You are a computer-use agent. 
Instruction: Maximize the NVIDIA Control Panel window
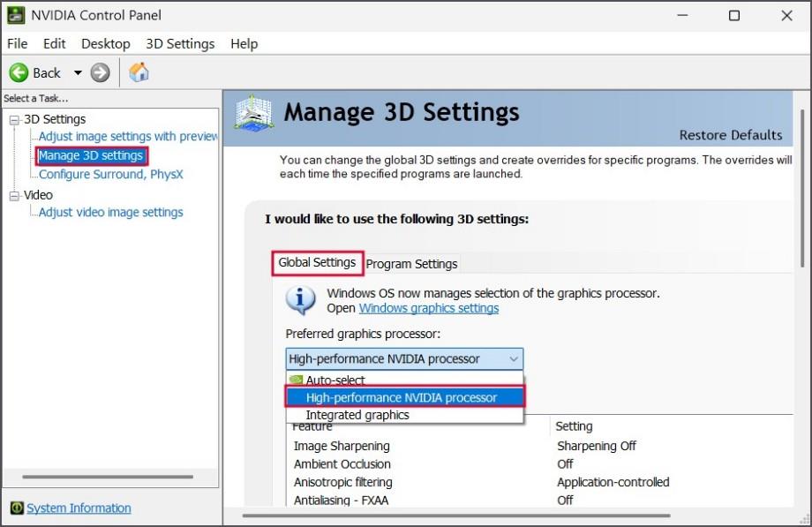click(x=733, y=16)
